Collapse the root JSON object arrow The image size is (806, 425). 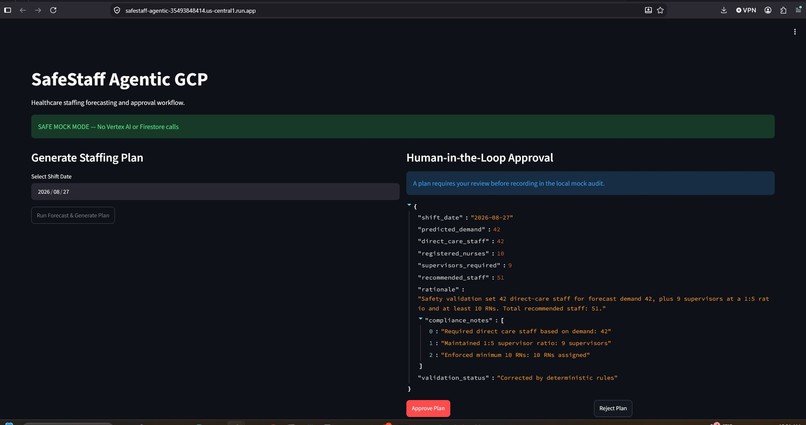[409, 206]
